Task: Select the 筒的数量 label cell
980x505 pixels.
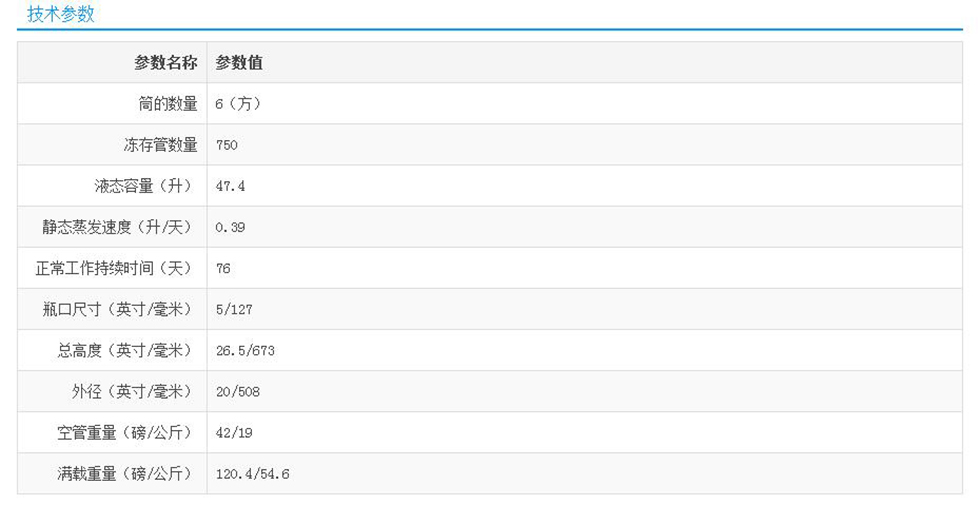Action: 168,104
